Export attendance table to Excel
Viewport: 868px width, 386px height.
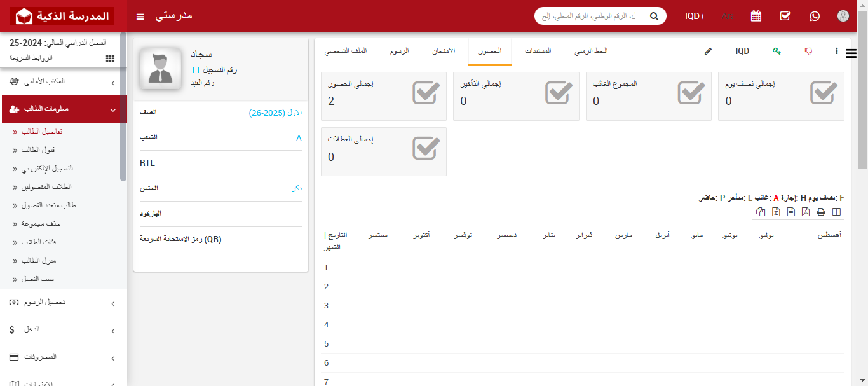(776, 212)
